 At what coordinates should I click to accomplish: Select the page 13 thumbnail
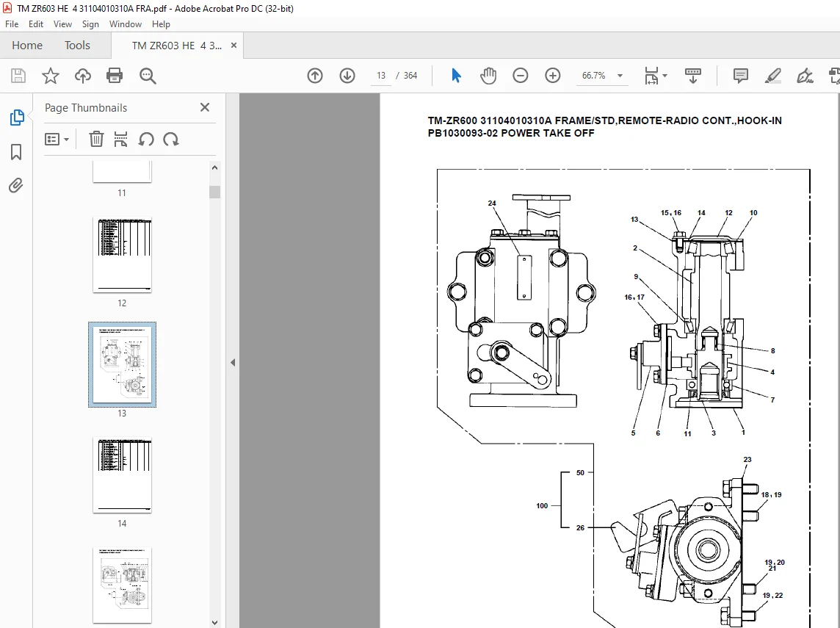tap(122, 364)
